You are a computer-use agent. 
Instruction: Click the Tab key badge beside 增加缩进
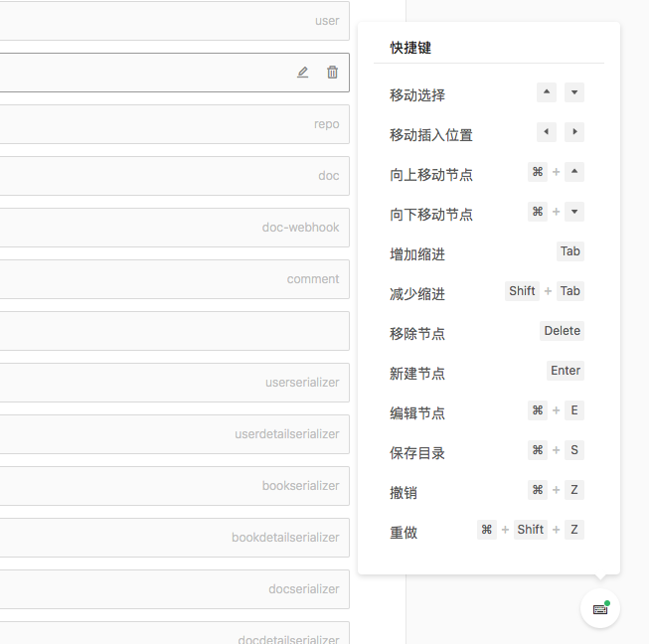click(569, 251)
